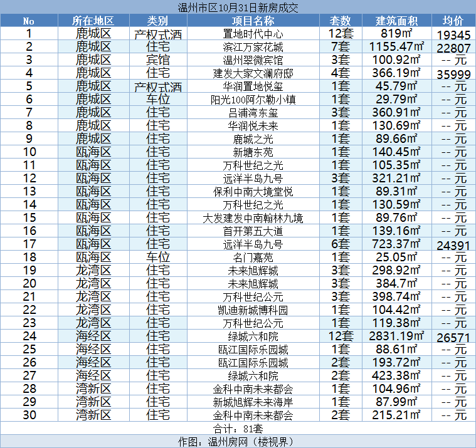Screen dimensions: 476x448
Task: Click average price value 35999
Action: pyautogui.click(x=453, y=75)
